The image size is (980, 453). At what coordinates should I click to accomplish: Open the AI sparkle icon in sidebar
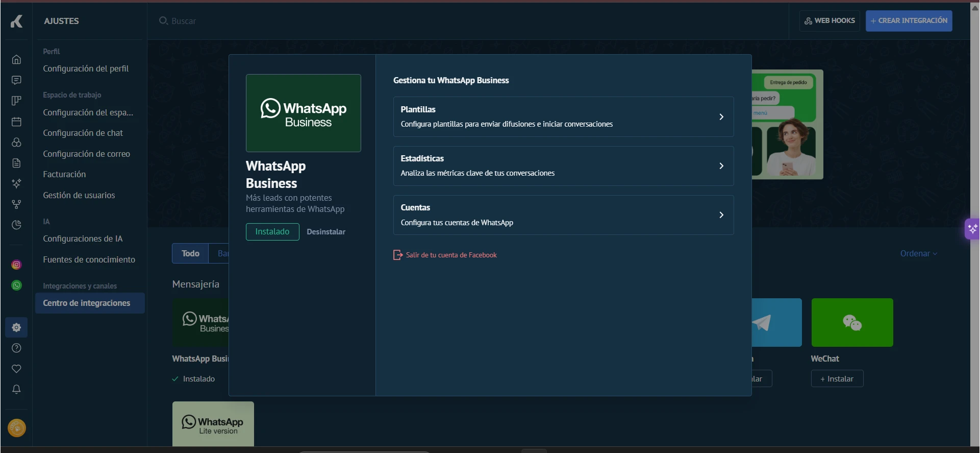click(x=16, y=183)
